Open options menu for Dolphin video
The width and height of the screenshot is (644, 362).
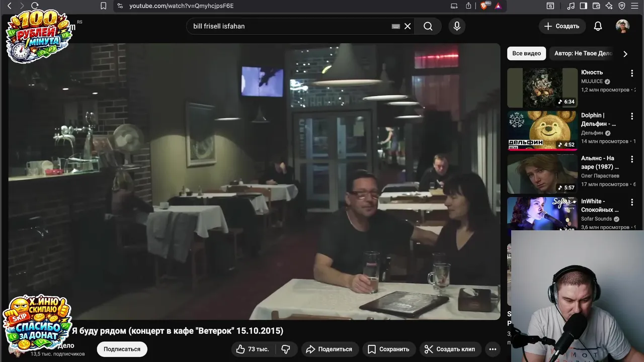coord(632,116)
